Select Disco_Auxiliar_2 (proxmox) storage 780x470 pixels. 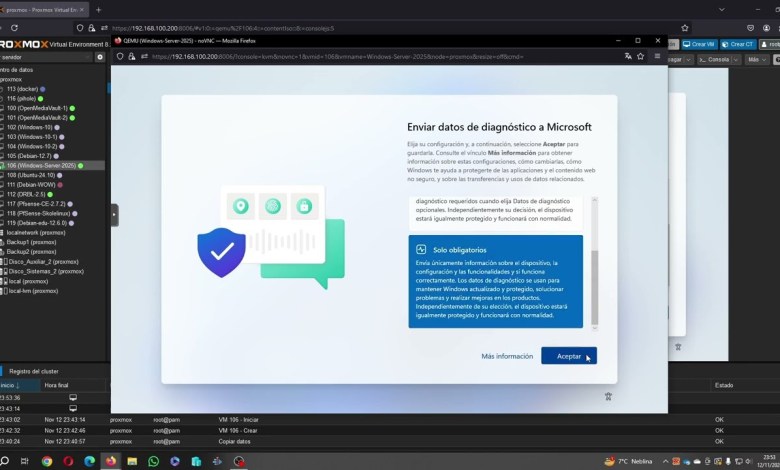click(x=43, y=262)
